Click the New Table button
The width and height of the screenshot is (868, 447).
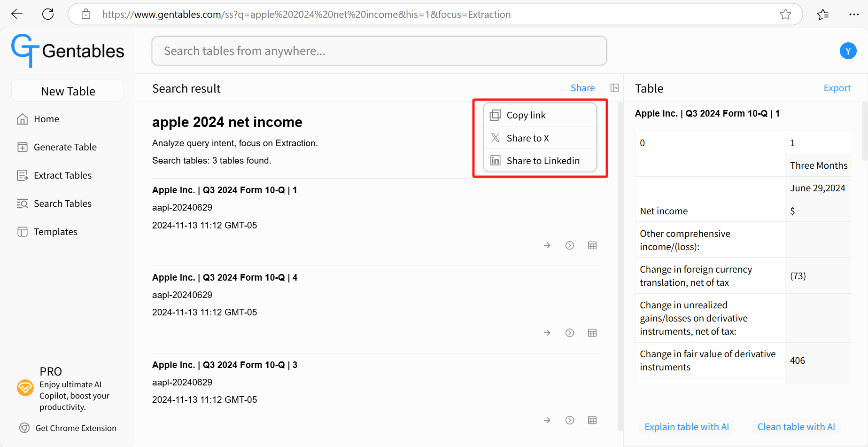tap(68, 91)
